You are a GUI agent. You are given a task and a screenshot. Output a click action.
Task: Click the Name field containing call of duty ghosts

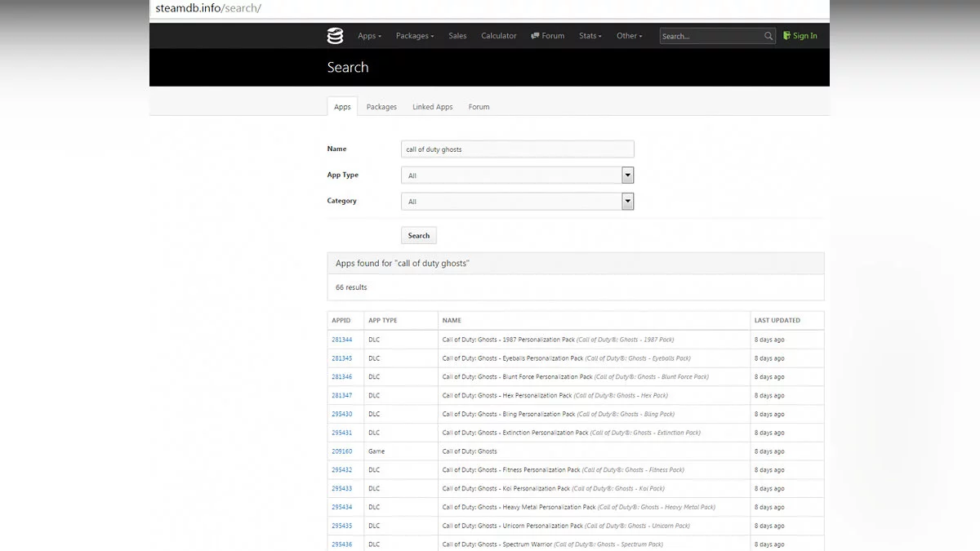[517, 149]
